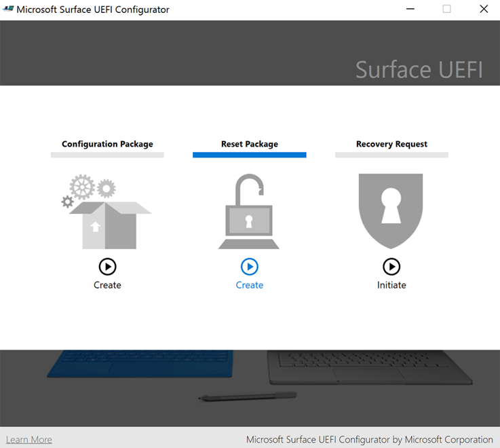Select the Recovery Request heading
The image size is (500, 448).
(x=391, y=144)
